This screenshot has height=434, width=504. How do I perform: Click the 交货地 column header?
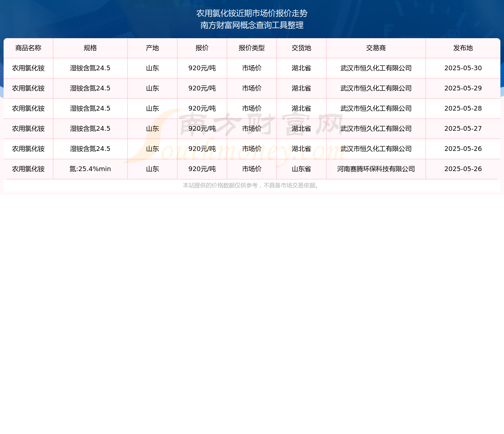[x=301, y=48]
